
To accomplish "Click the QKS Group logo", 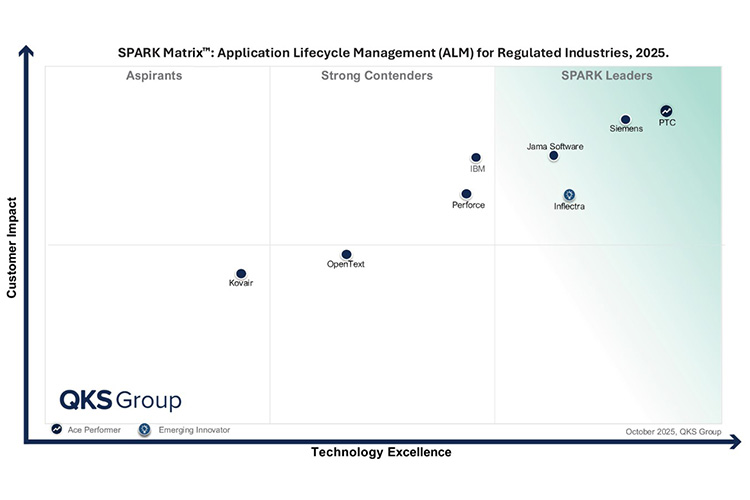I will tap(120, 400).
